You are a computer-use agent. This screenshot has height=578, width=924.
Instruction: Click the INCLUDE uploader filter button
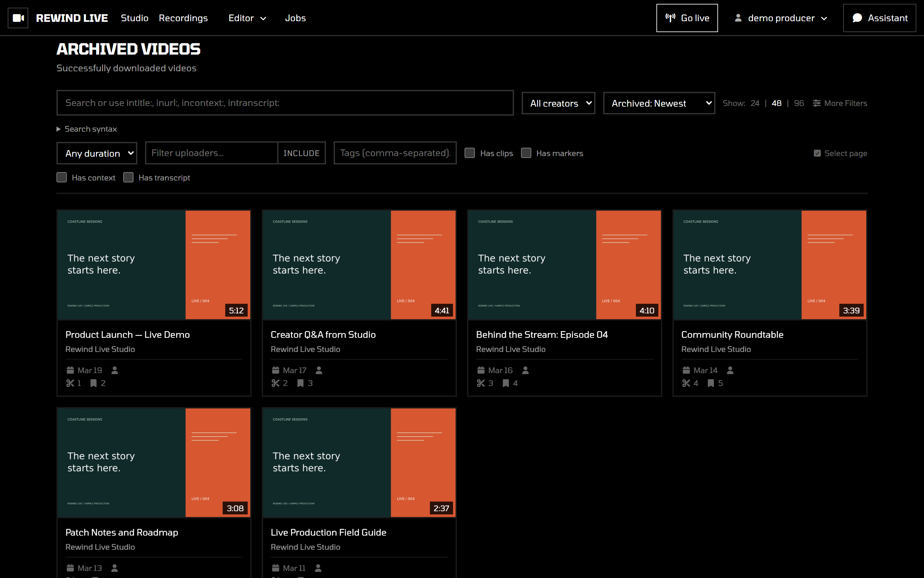coord(301,153)
